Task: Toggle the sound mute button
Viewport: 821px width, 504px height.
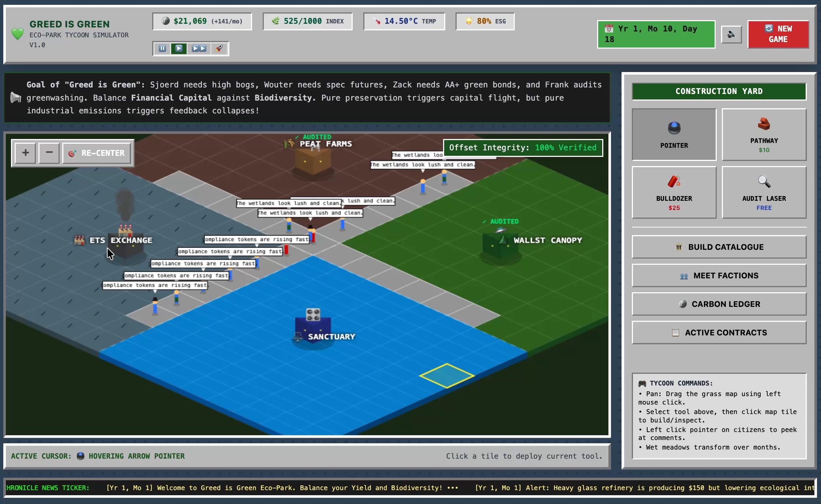Action: click(731, 34)
